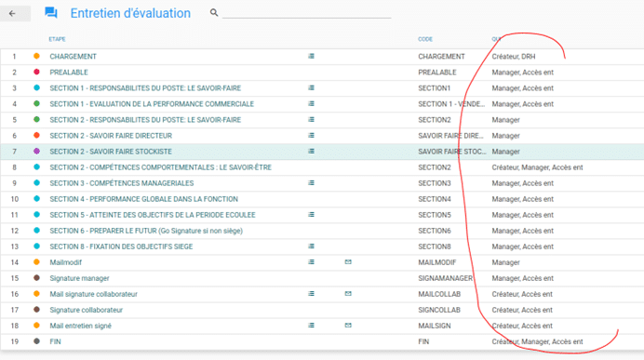This screenshot has width=644, height=360.
Task: Open the Mail entretien signé step
Action: [x=80, y=326]
